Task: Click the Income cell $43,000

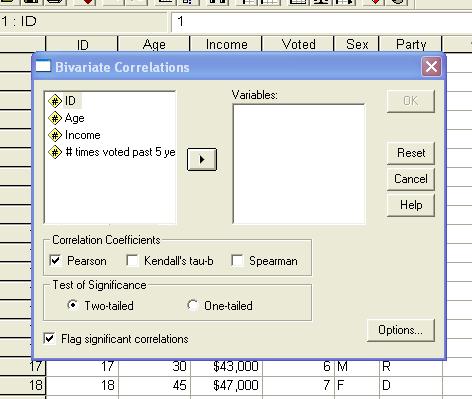Action: (227, 367)
